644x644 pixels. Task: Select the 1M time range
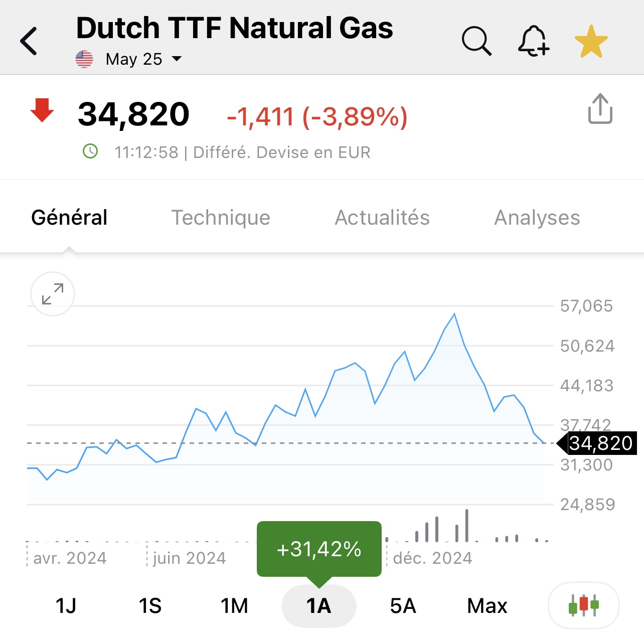(234, 606)
